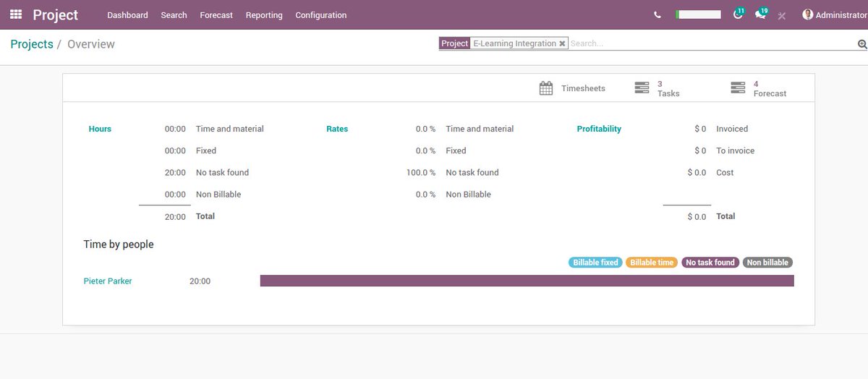
Task: Click the No task found legend badge
Action: coord(710,263)
